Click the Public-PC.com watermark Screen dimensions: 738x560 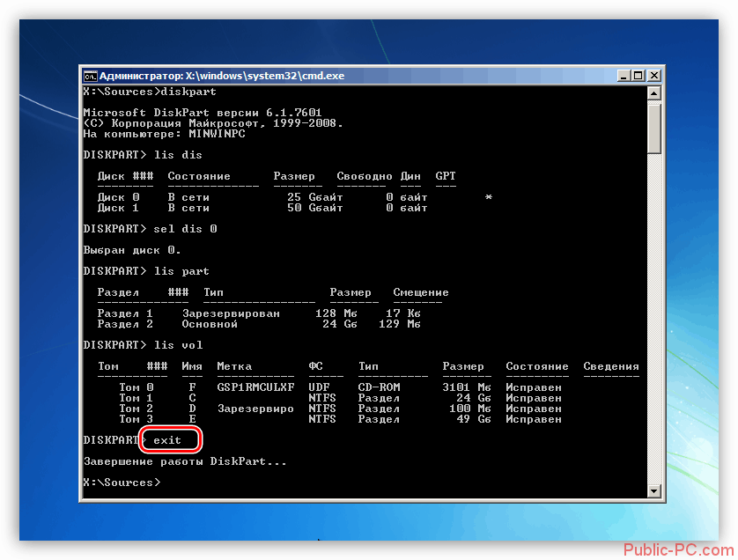tap(676, 549)
